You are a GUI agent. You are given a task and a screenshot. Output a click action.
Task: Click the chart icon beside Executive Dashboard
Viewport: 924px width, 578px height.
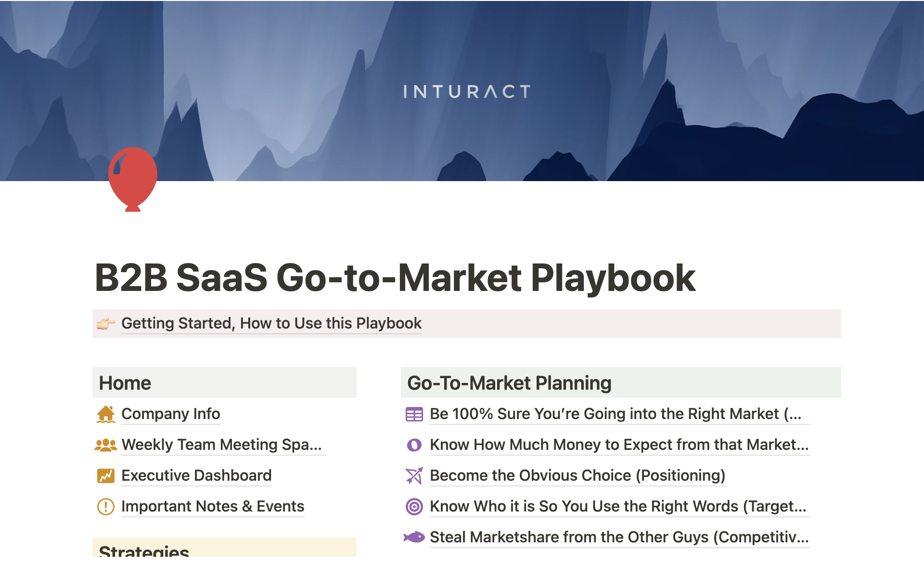coord(106,476)
